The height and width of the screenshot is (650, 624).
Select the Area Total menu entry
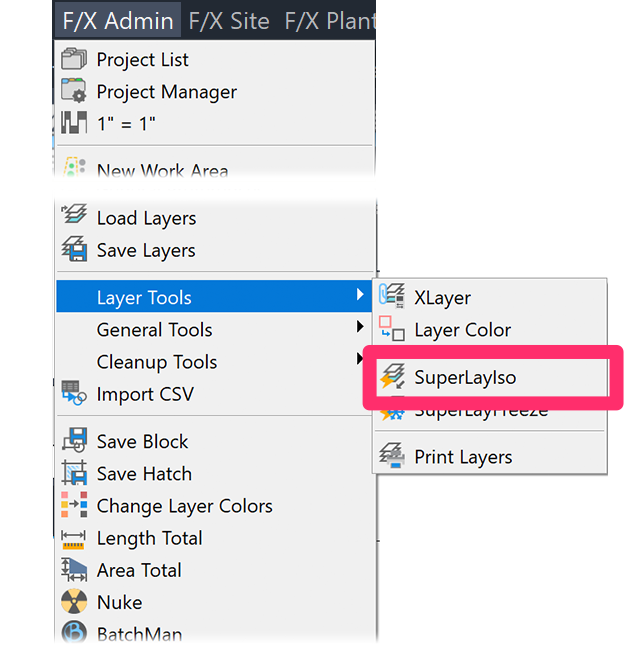(139, 570)
